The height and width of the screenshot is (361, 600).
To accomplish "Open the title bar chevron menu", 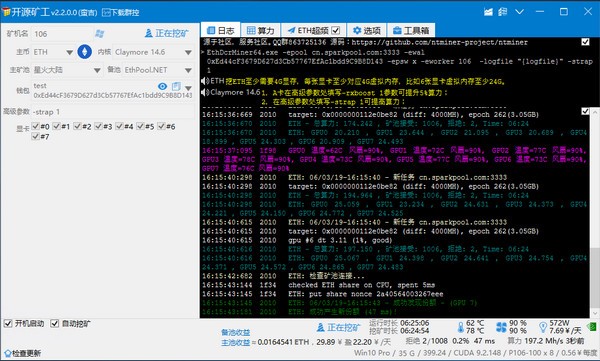I will pos(519,12).
